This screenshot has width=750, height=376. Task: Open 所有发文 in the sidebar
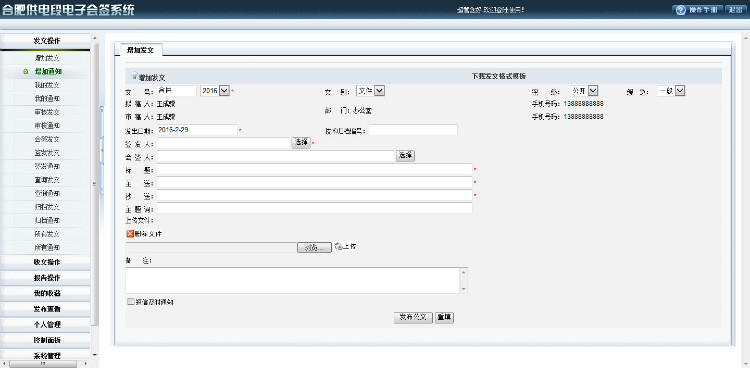coord(47,234)
